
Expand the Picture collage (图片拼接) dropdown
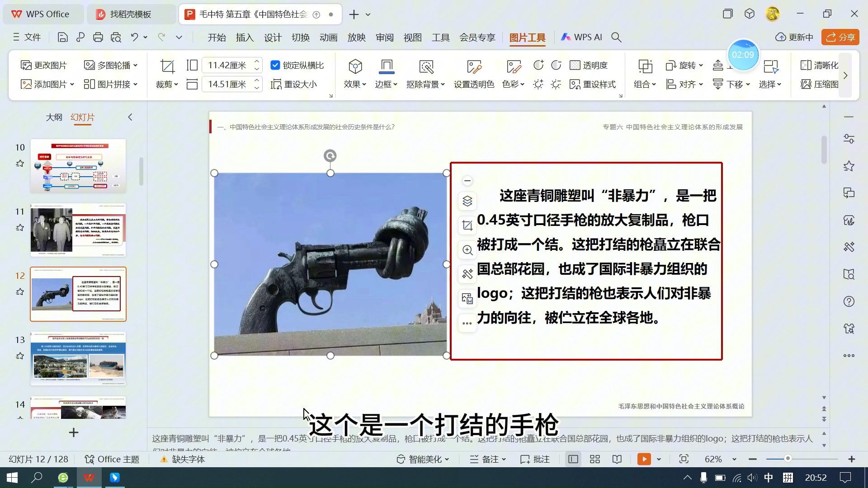tap(136, 84)
